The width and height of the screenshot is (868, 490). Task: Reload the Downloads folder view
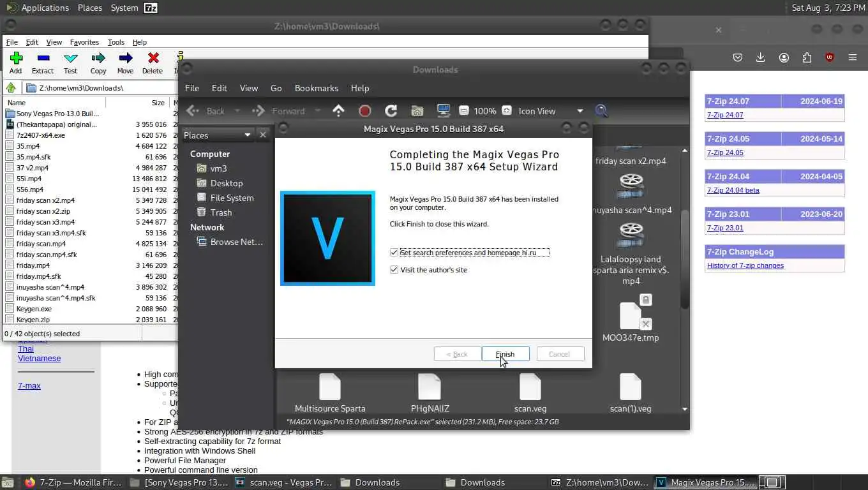tap(391, 111)
